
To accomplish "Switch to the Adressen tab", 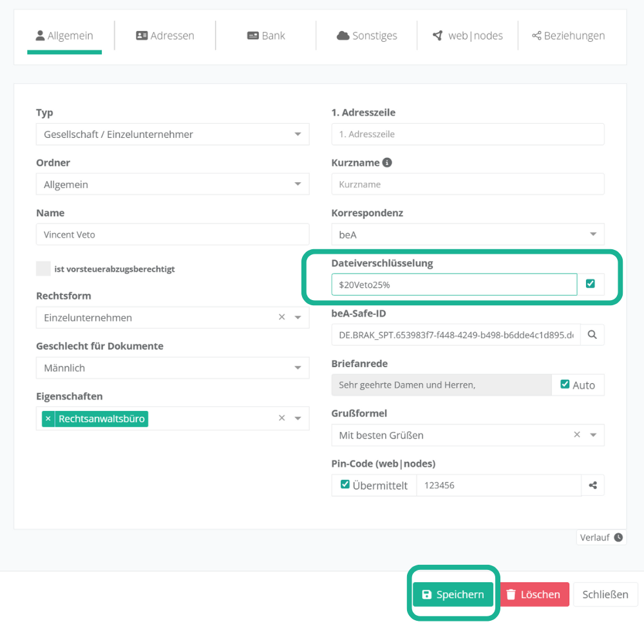I will [165, 36].
